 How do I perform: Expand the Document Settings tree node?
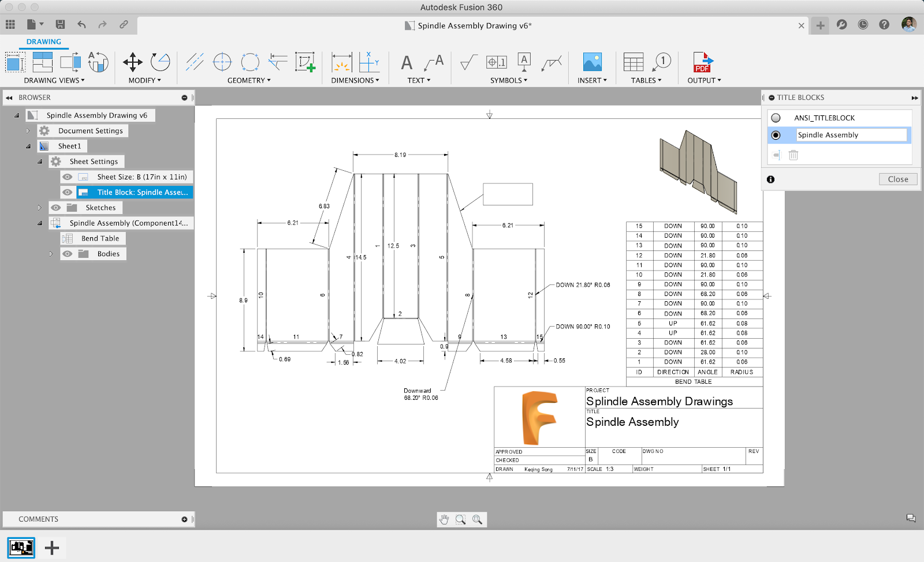pyautogui.click(x=28, y=131)
